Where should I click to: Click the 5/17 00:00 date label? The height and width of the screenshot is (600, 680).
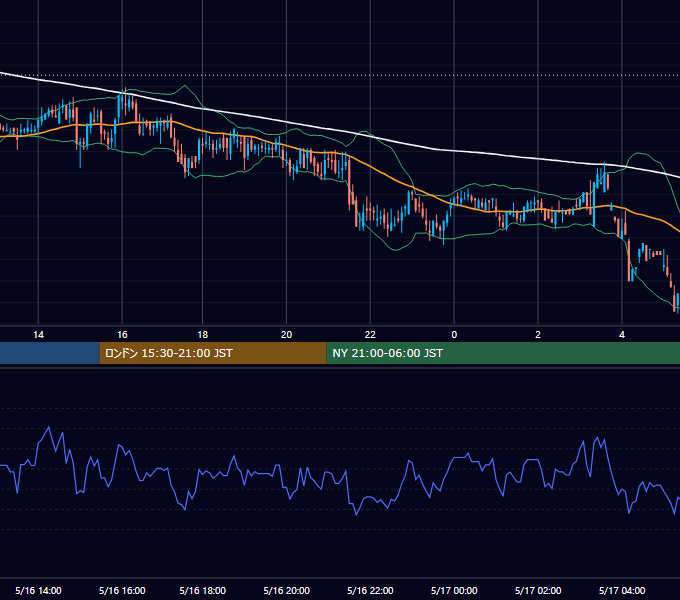[454, 590]
